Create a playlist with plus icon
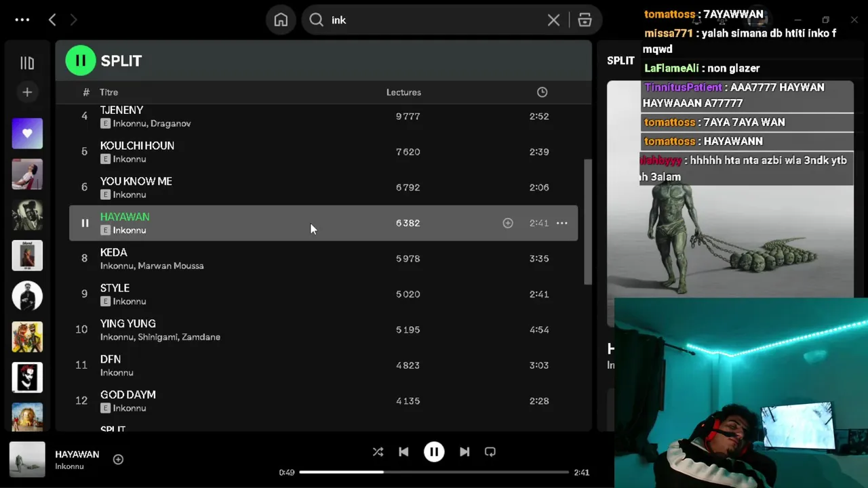This screenshot has height=488, width=868. point(27,92)
